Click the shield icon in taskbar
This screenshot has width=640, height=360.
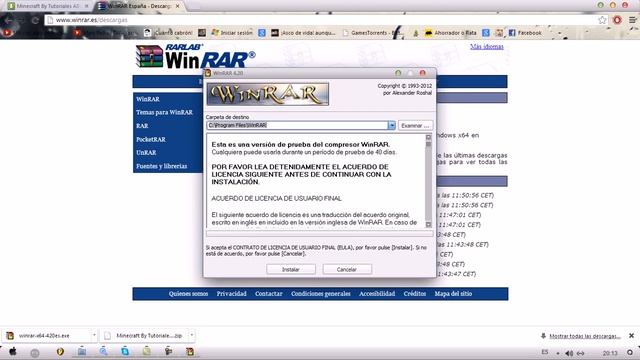click(x=60, y=351)
